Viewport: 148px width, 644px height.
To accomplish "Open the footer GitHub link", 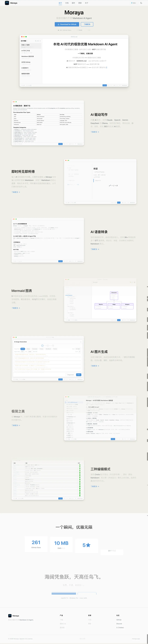I will coord(119,620).
